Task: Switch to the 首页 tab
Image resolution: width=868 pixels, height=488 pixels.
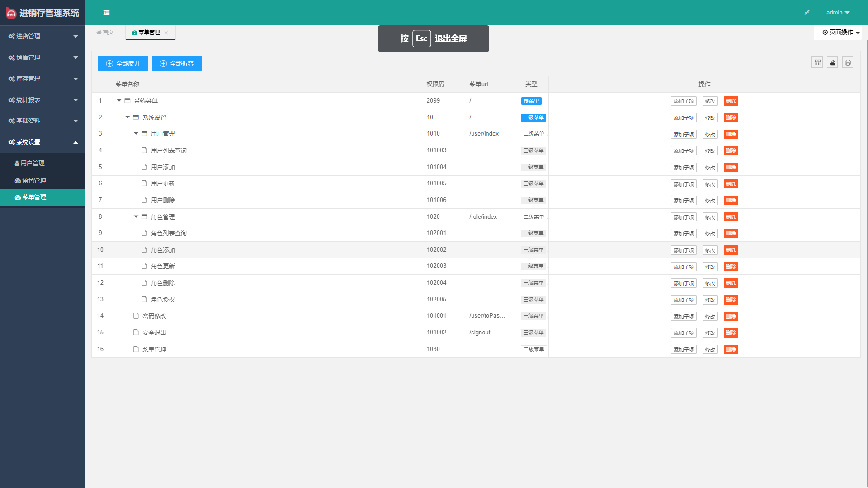Action: 105,33
